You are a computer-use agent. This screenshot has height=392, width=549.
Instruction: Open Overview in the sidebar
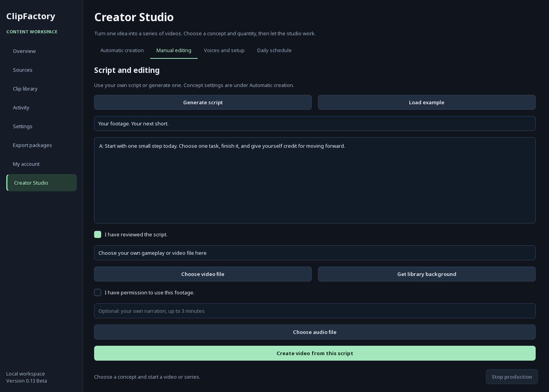pyautogui.click(x=42, y=51)
